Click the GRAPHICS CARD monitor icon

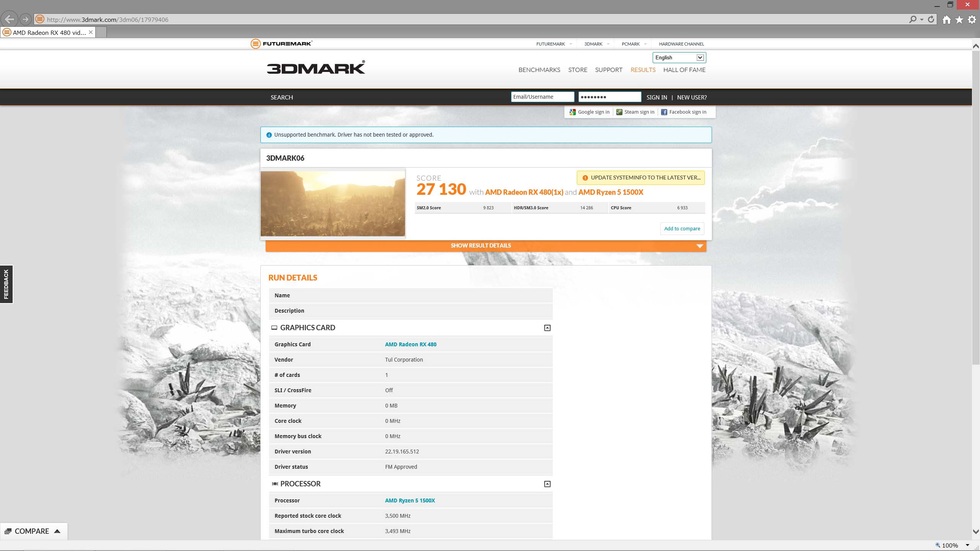click(274, 328)
